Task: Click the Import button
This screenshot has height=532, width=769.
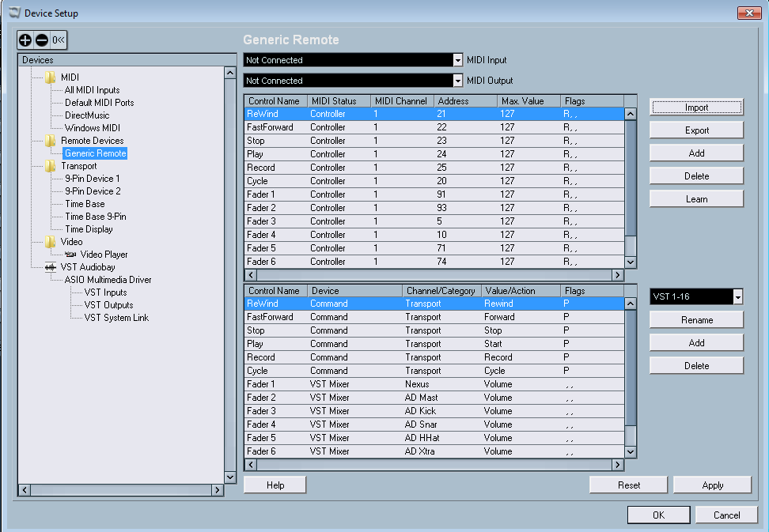Action: (696, 108)
